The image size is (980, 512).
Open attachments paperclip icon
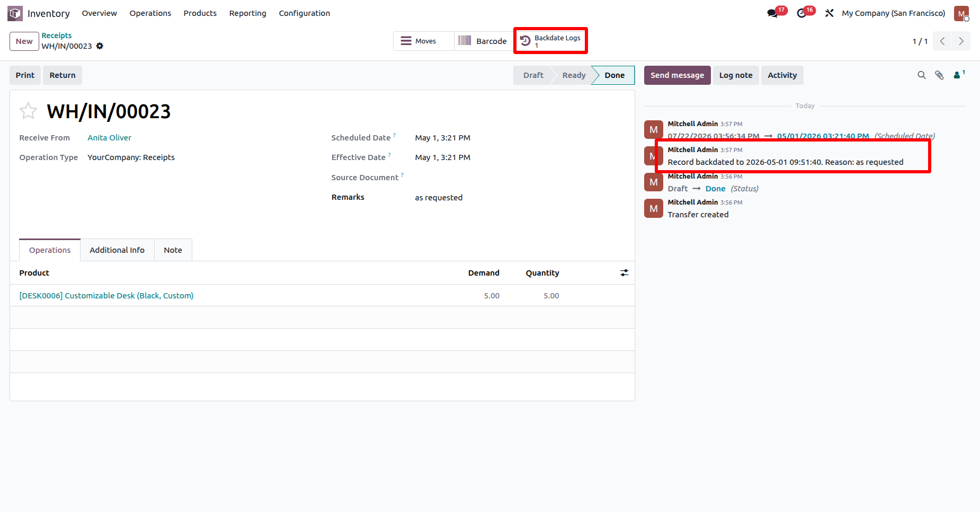click(939, 75)
